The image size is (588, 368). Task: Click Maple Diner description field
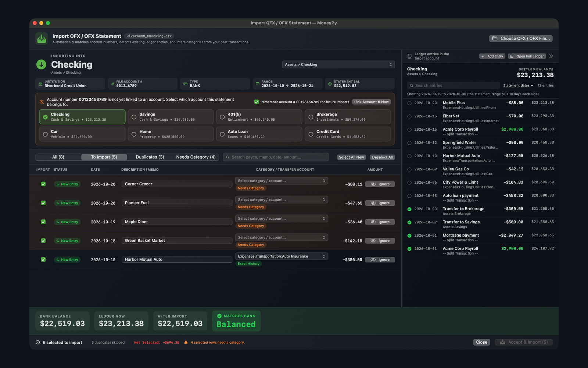coord(177,222)
